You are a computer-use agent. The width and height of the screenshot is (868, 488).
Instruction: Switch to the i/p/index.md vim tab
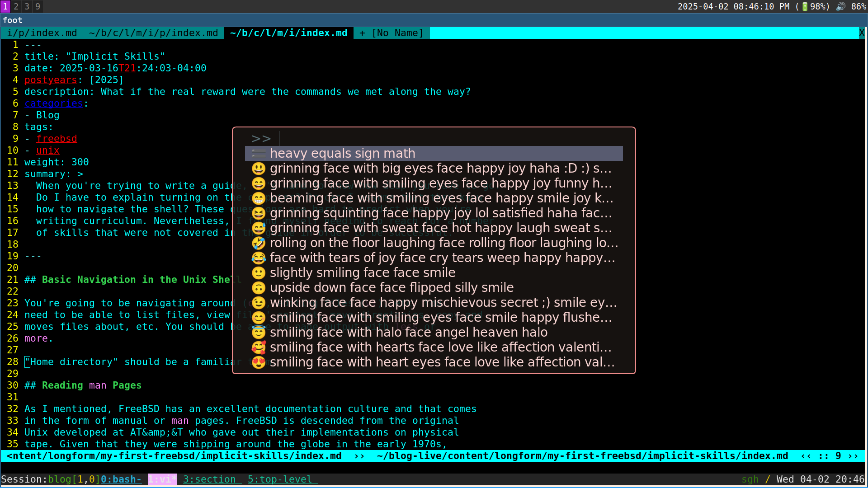(x=42, y=33)
